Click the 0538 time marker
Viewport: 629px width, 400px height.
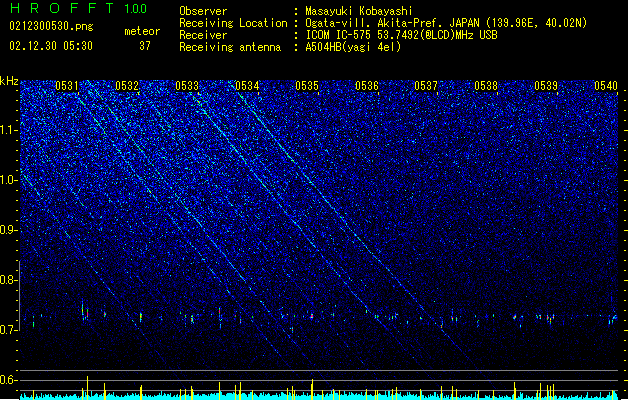click(486, 86)
